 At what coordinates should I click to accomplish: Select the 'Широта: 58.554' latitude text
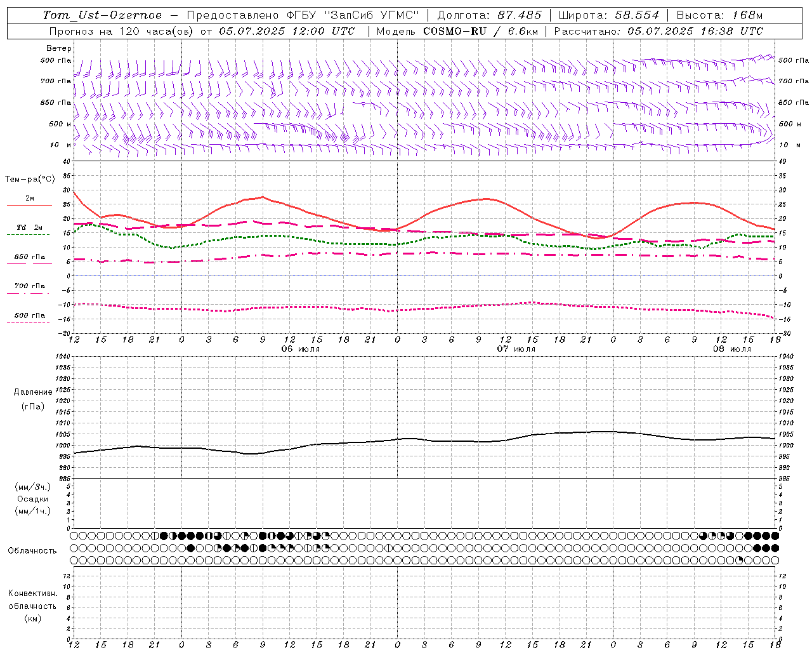[609, 15]
